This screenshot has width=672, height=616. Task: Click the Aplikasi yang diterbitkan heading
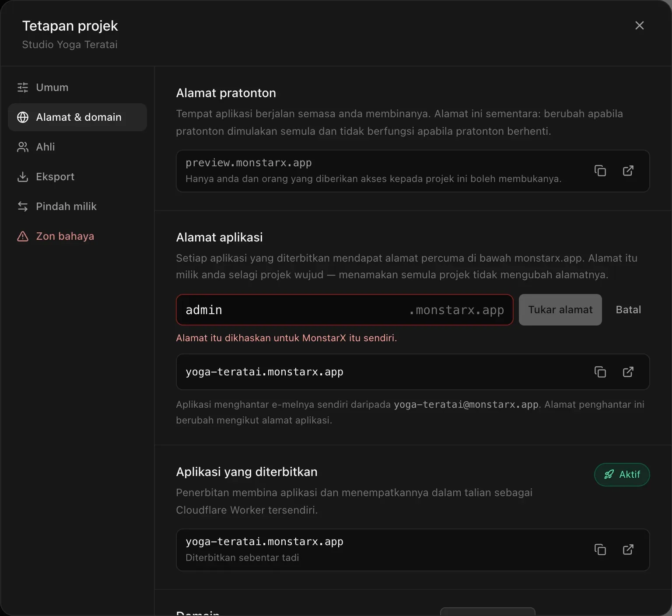[x=247, y=472]
